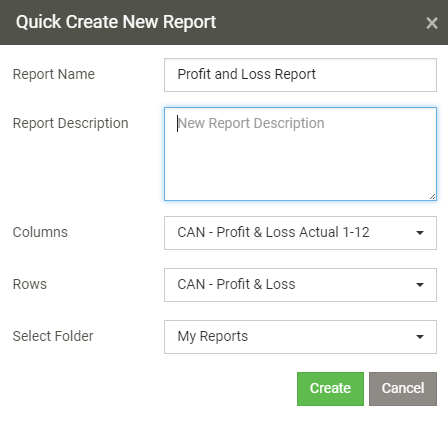Click the Profit and Loss Report text
Viewport: 448px width, 425px height.
[x=246, y=74]
